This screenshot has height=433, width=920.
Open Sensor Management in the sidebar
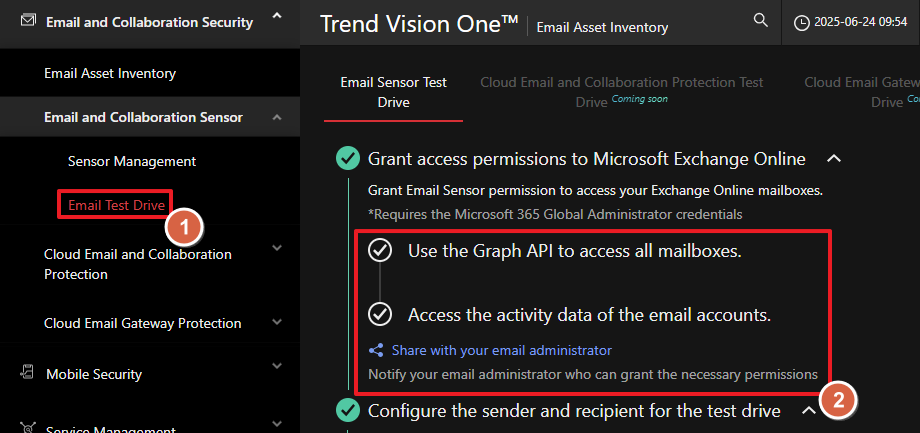132,161
